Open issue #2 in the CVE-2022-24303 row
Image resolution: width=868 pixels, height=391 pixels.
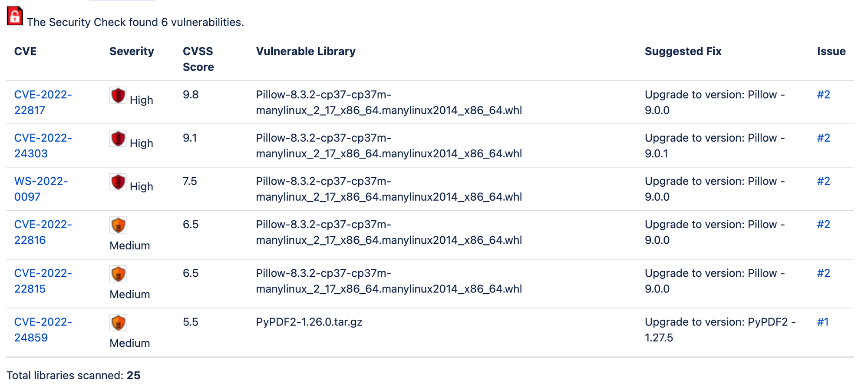[x=824, y=138]
